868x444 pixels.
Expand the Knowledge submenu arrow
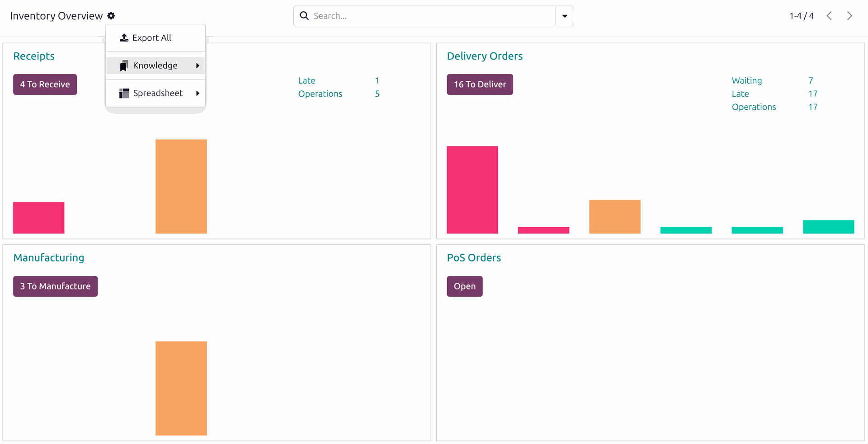pos(198,66)
